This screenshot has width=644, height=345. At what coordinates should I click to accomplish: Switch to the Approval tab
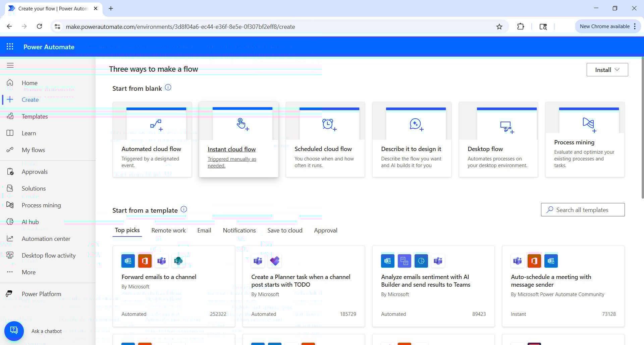point(325,230)
